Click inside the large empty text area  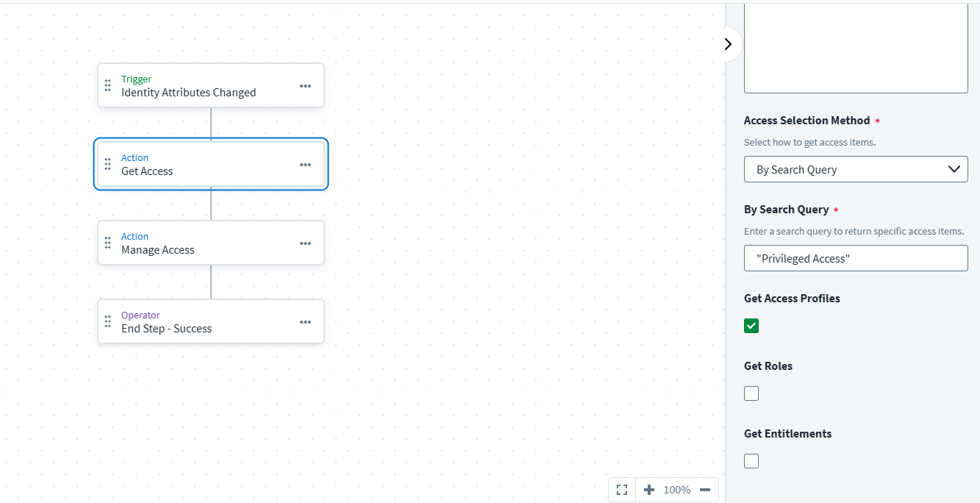click(x=856, y=48)
